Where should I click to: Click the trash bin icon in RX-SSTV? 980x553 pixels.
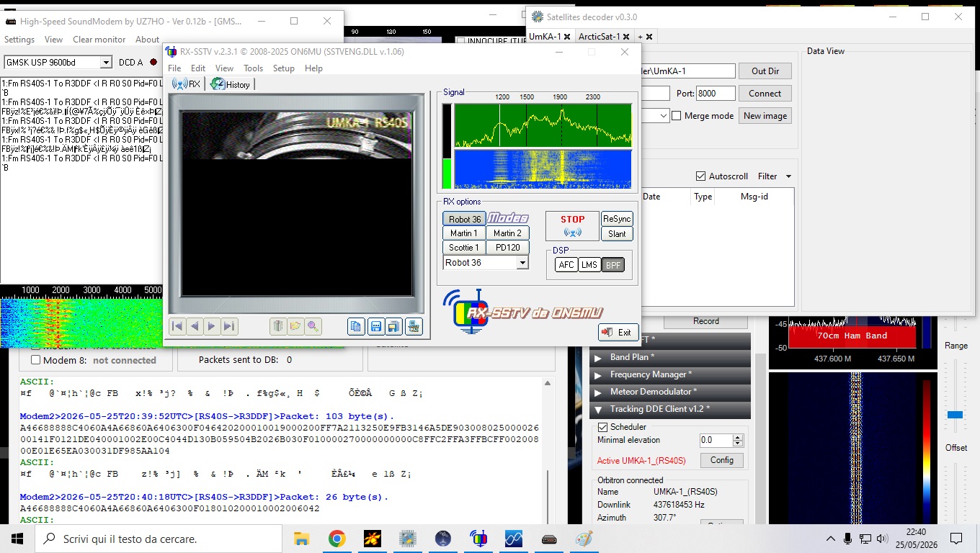pos(278,326)
